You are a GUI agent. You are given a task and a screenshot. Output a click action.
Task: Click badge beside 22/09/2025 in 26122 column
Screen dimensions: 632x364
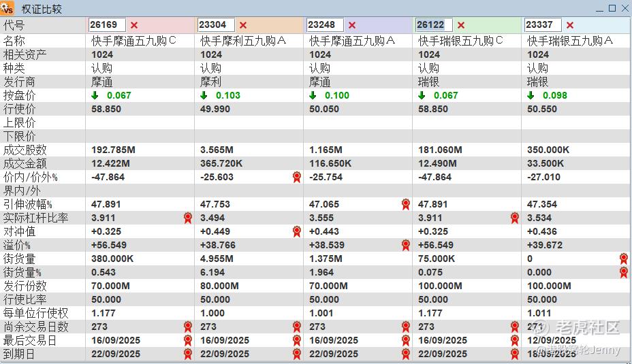tap(515, 354)
